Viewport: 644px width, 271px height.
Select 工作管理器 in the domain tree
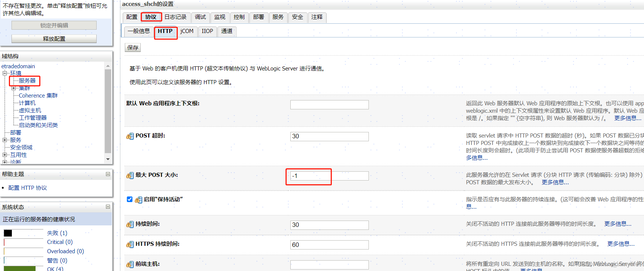point(33,118)
